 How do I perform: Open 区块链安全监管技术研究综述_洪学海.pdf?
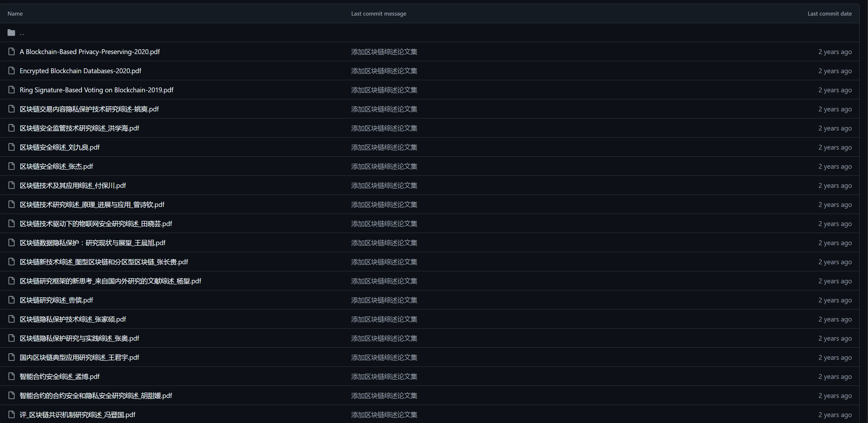(x=79, y=128)
